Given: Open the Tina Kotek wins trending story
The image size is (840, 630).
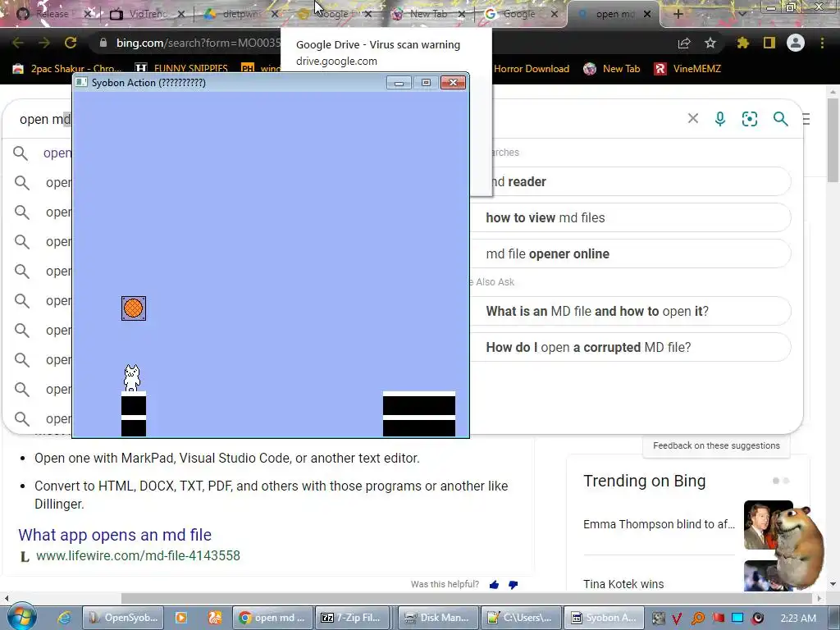Looking at the screenshot, I should pos(623,584).
